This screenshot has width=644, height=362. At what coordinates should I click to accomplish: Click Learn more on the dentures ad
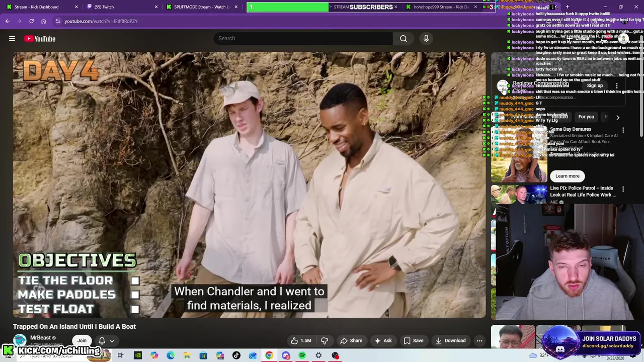click(x=568, y=176)
